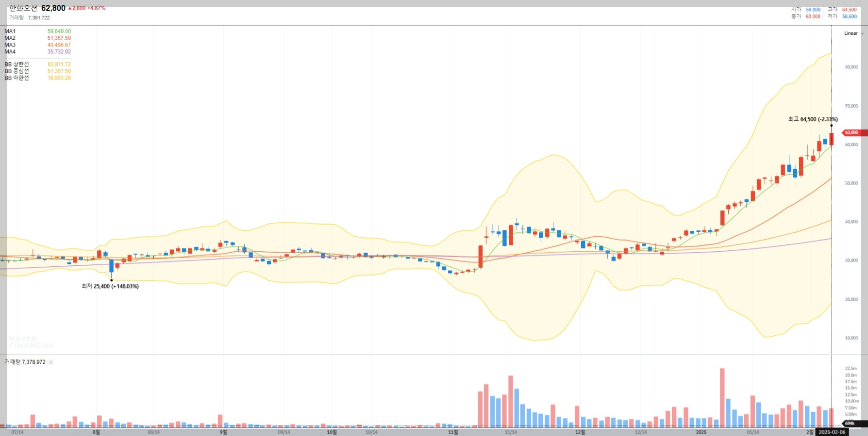Select the MA3 legend label
Viewport: 868px width, 436px height.
pyautogui.click(x=10, y=45)
